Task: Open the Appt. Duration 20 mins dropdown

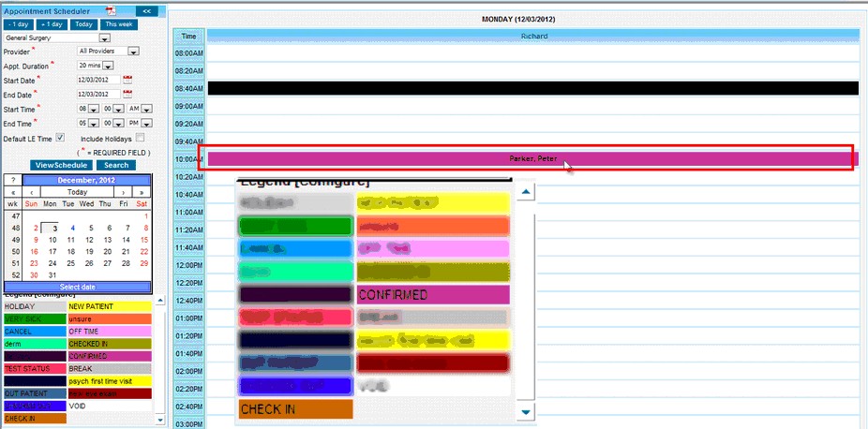Action: coord(108,66)
